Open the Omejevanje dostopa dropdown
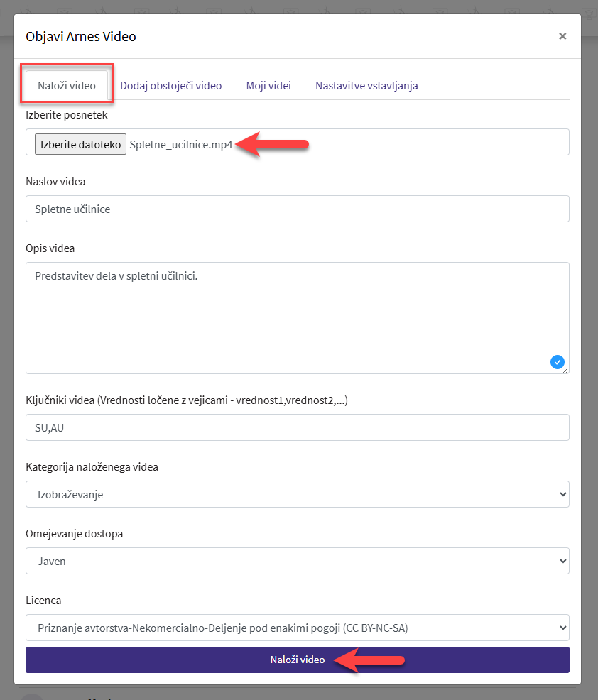The height and width of the screenshot is (700, 598). click(297, 561)
